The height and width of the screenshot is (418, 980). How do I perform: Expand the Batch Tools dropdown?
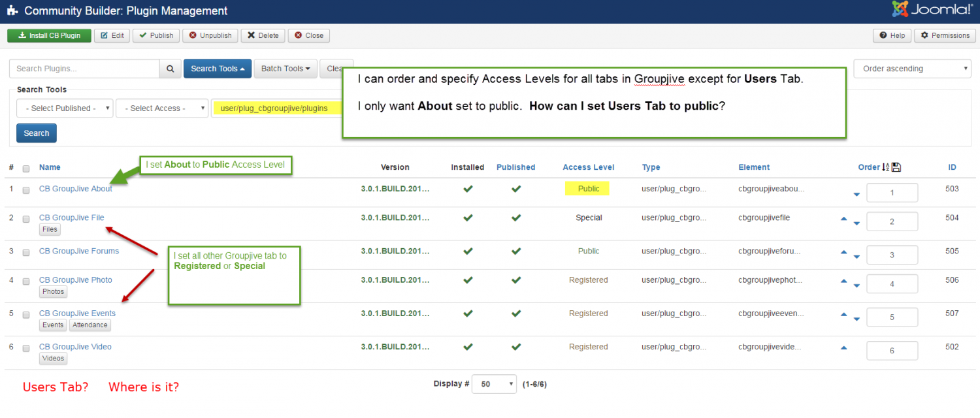[x=285, y=69]
